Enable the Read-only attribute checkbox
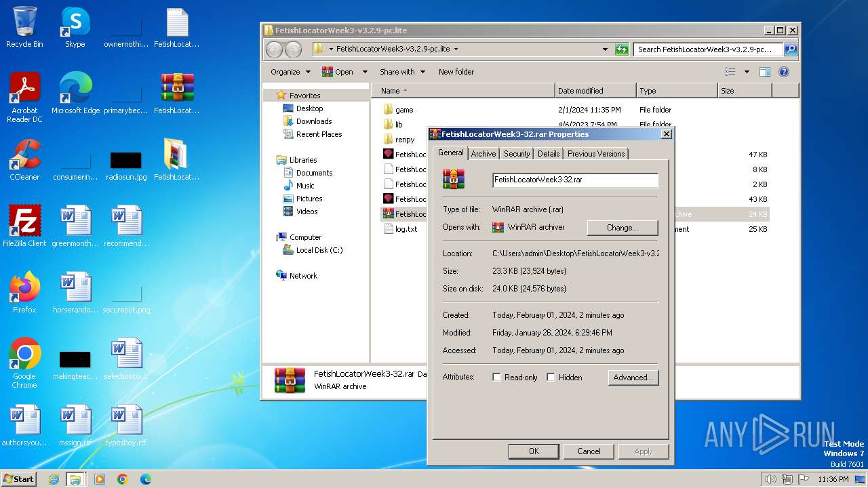 (x=497, y=378)
